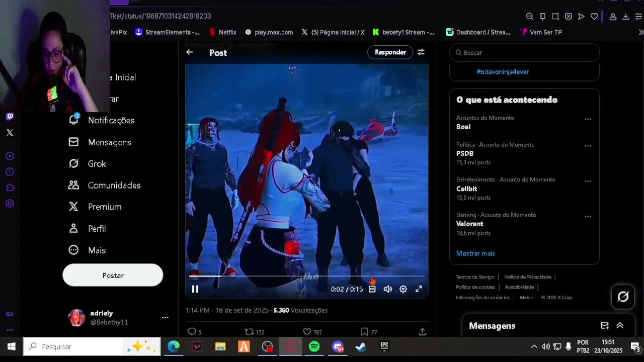The height and width of the screenshot is (362, 644).
Task: Open video playback settings gear
Action: (403, 289)
